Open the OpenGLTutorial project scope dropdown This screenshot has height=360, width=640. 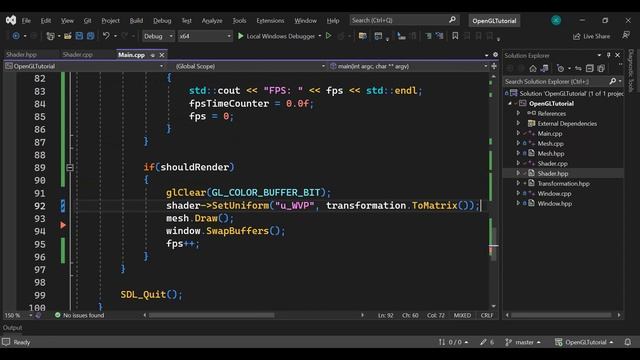pos(84,66)
